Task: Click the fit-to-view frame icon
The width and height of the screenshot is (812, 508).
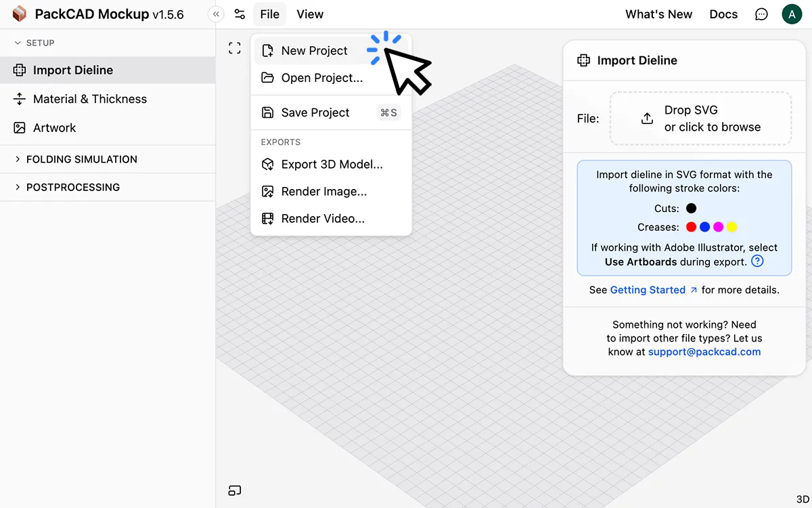Action: [x=234, y=48]
